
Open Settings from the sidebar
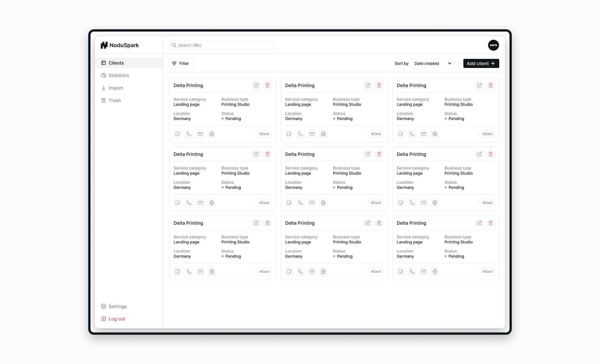[129, 306]
